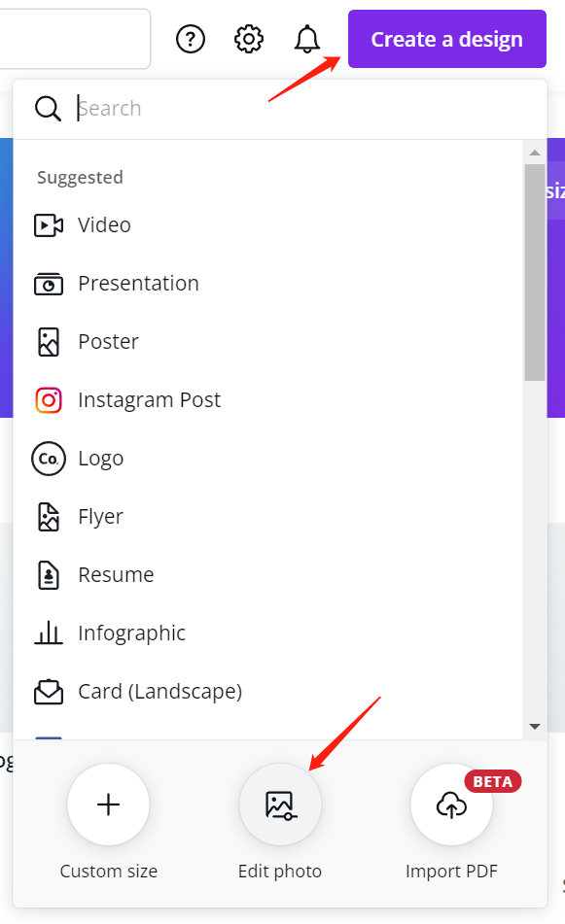The width and height of the screenshot is (565, 924).
Task: Click the Import PDF label
Action: pyautogui.click(x=452, y=871)
